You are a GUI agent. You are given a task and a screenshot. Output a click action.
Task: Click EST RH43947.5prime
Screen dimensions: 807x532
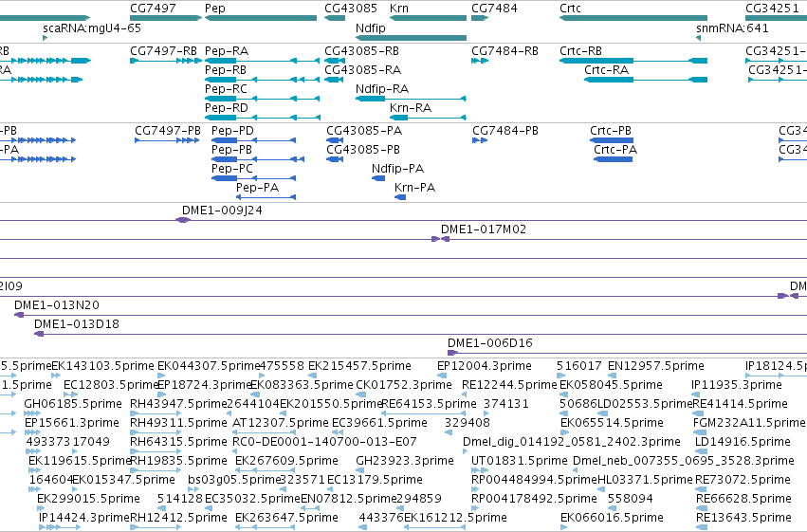coord(178,404)
